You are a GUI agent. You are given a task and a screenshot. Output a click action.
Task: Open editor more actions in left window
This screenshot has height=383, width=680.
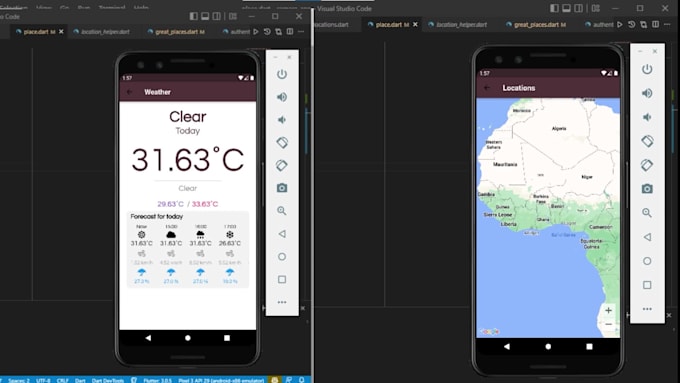(x=301, y=32)
